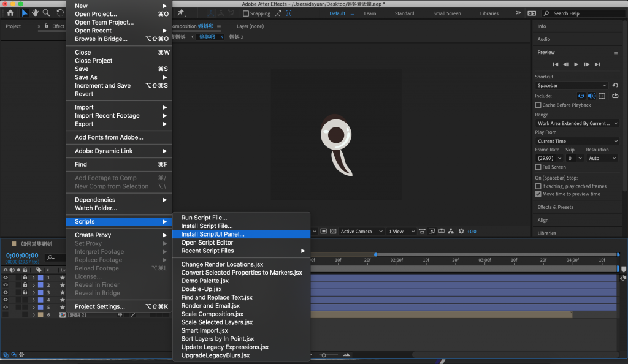The image size is (628, 364).
Task: Check Cache Before Playback
Action: [x=538, y=105]
